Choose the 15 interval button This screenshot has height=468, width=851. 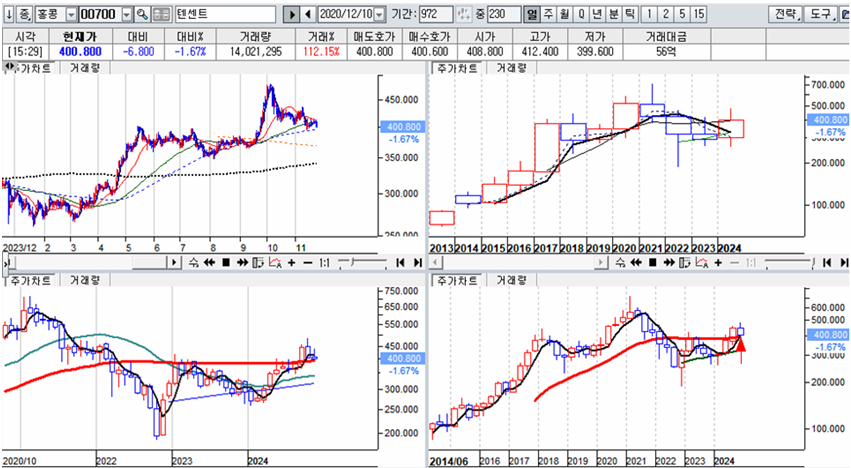pos(698,14)
